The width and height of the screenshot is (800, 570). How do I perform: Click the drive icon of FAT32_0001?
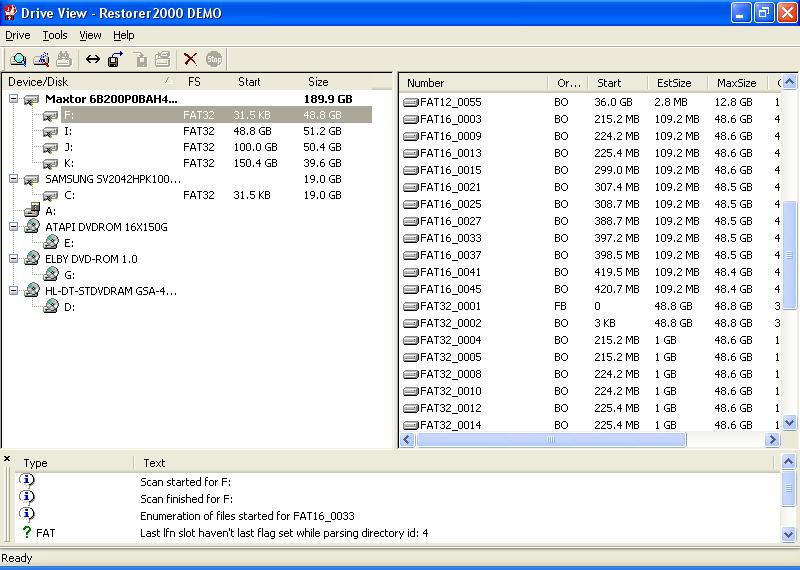411,307
